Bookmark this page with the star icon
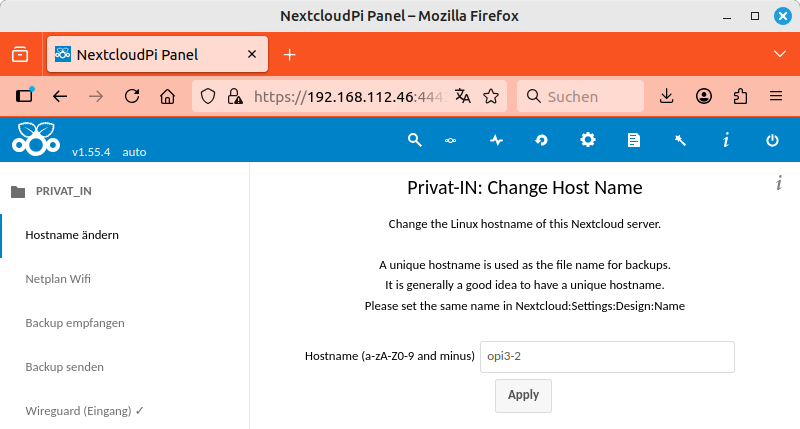The width and height of the screenshot is (800, 429). (x=491, y=97)
